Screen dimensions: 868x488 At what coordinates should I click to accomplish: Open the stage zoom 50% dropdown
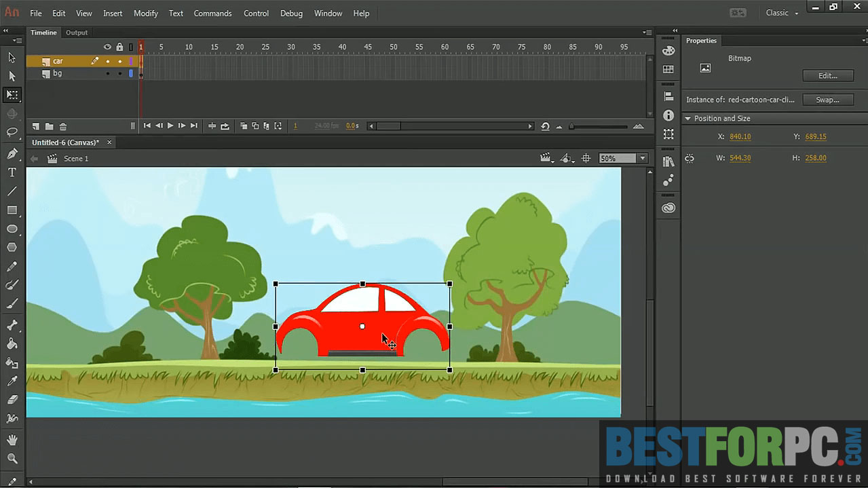643,158
